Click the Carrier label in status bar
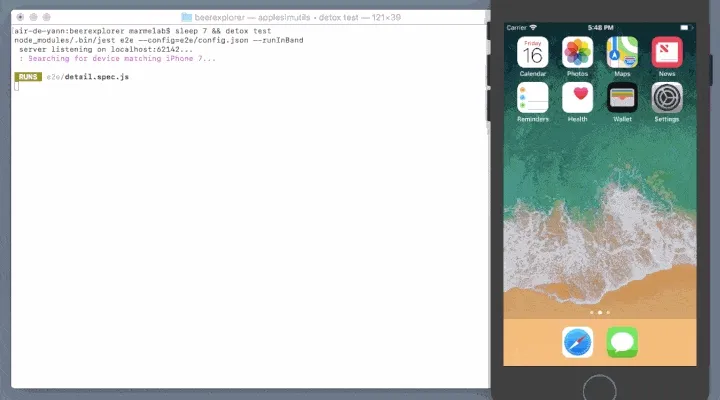This screenshot has width=720, height=400. pos(517,28)
